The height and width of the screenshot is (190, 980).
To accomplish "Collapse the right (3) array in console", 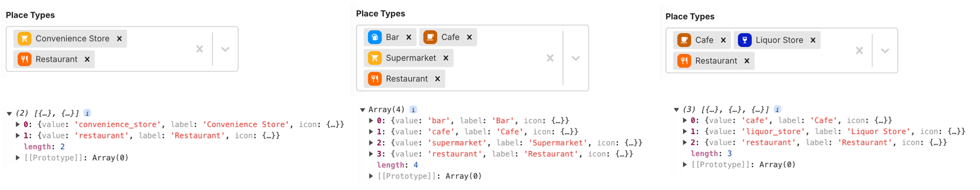I will click(x=676, y=110).
